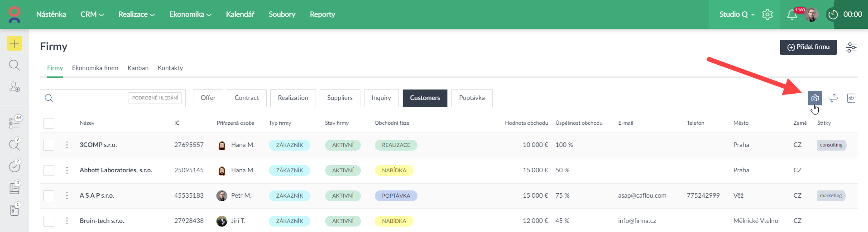The image size is (868, 232).
Task: Expand the CRM dropdown menu
Action: pos(92,14)
